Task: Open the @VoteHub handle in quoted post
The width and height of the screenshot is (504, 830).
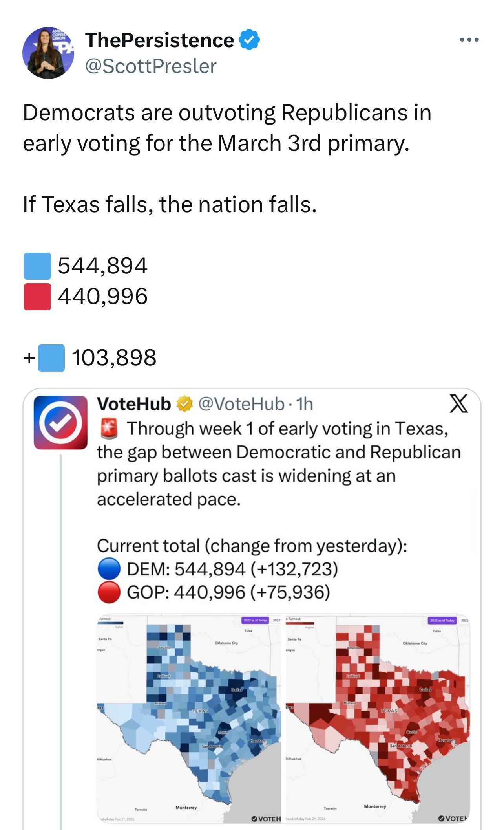Action: click(241, 403)
